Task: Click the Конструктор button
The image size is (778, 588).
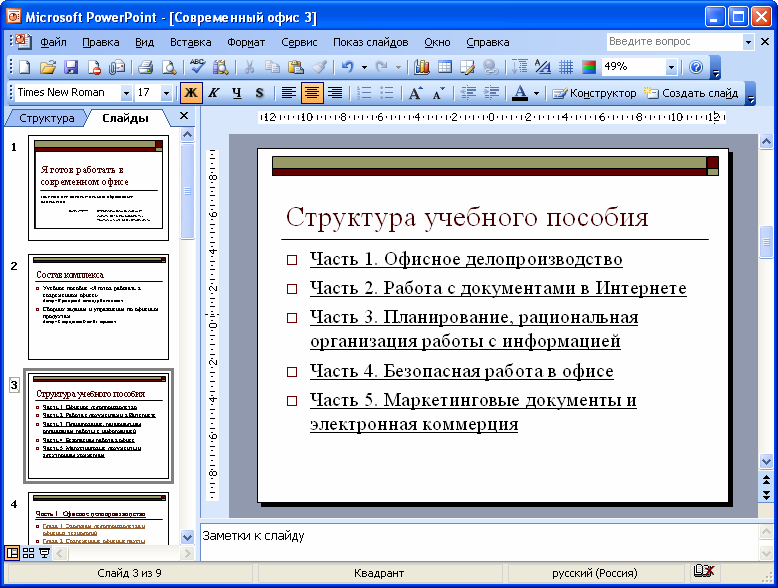Action: pyautogui.click(x=594, y=93)
